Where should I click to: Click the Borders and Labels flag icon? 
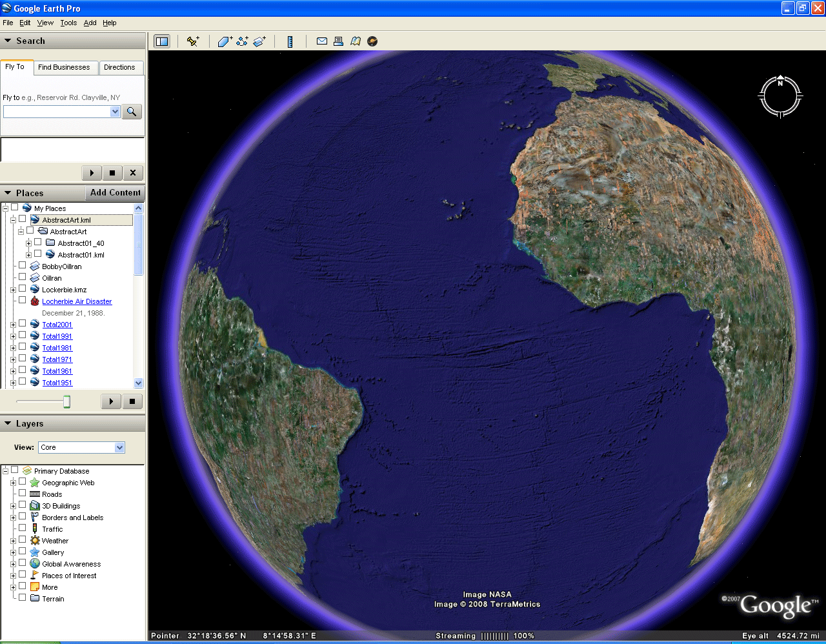(x=35, y=518)
